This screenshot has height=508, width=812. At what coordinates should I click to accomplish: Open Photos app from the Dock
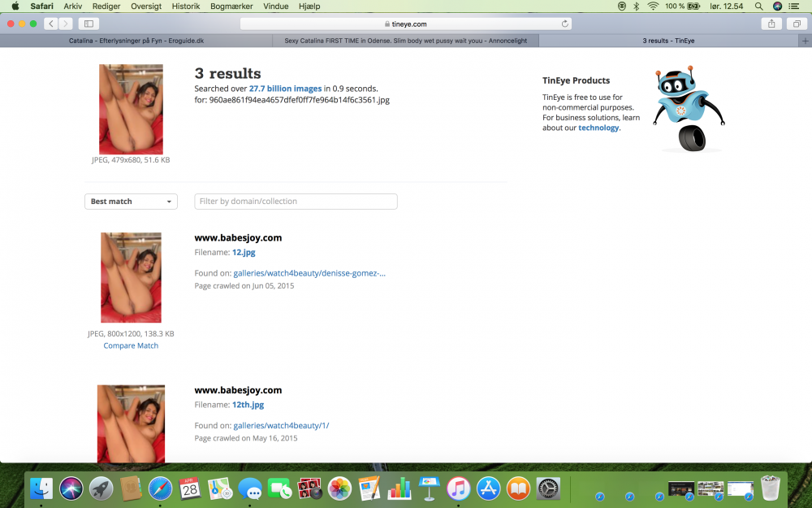click(339, 488)
